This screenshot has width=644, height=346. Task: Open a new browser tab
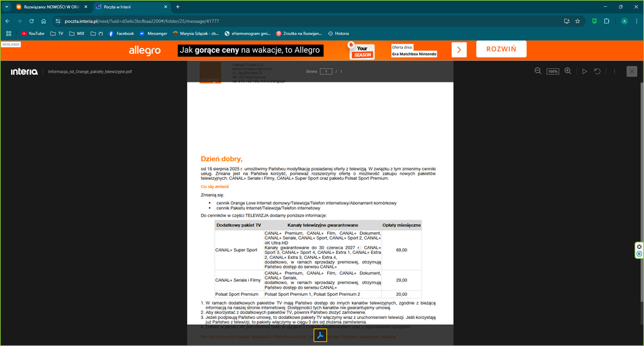(x=177, y=7)
